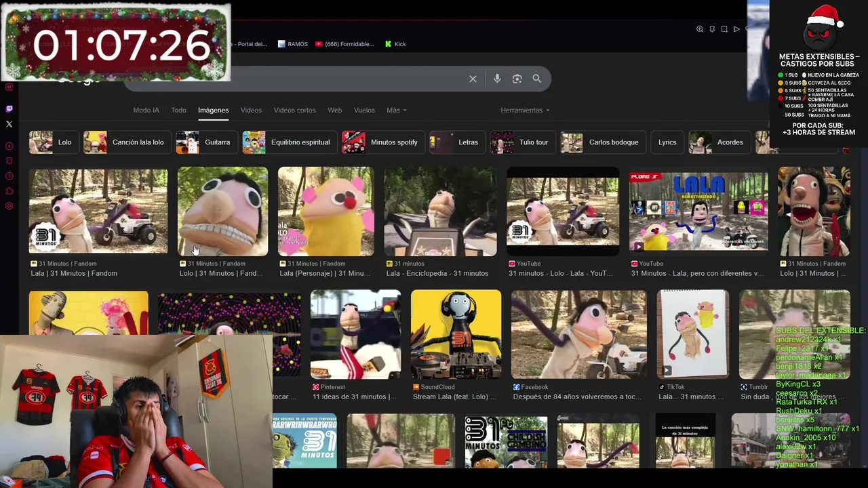Click the zoom magnifier icon in address bar
Viewport: 868px width, 488px height.
coord(700,29)
